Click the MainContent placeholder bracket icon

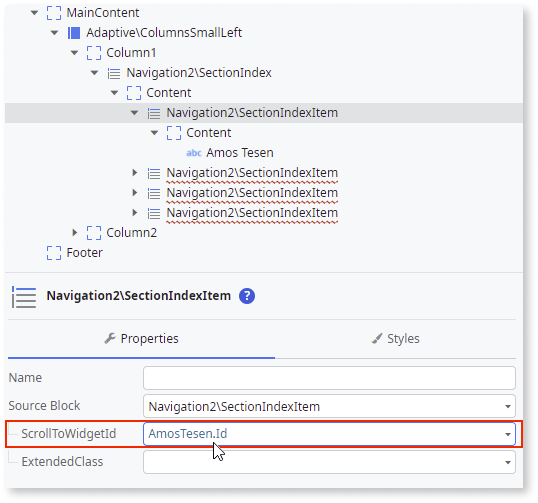[54, 13]
